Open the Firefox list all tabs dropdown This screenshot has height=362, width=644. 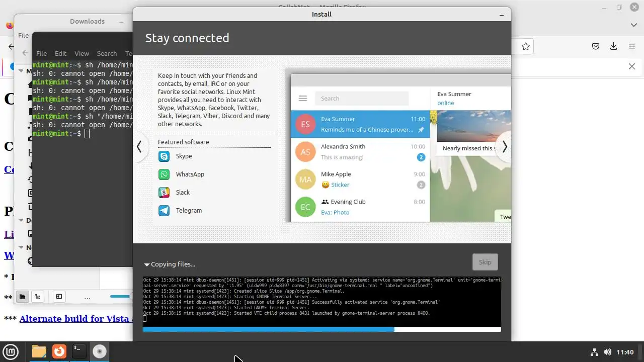[x=634, y=25]
